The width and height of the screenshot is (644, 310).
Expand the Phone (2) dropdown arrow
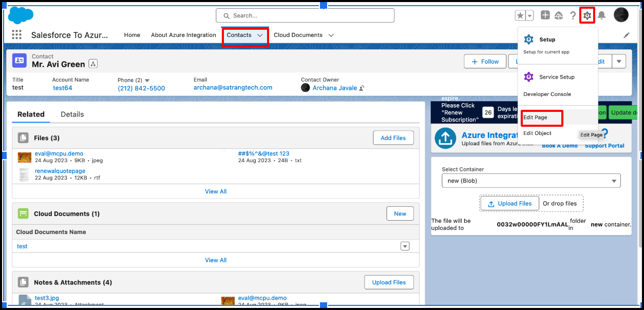(x=147, y=81)
